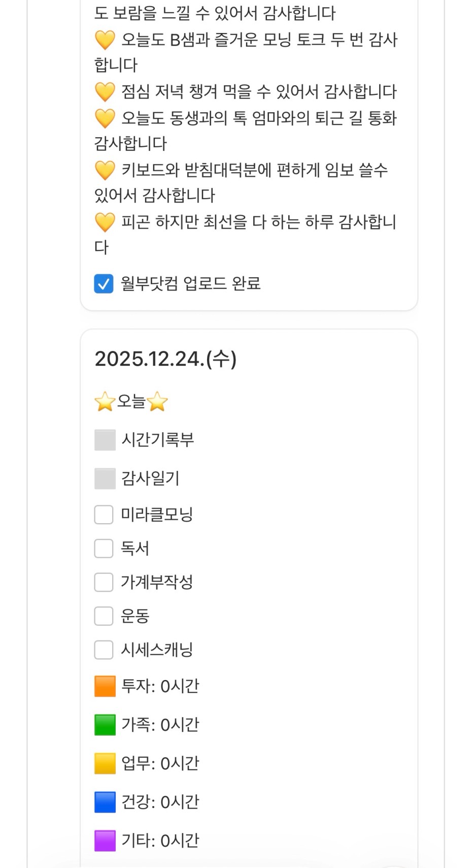Click the 2025.12.24.(수) date heading
The image size is (474, 868).
point(165,359)
